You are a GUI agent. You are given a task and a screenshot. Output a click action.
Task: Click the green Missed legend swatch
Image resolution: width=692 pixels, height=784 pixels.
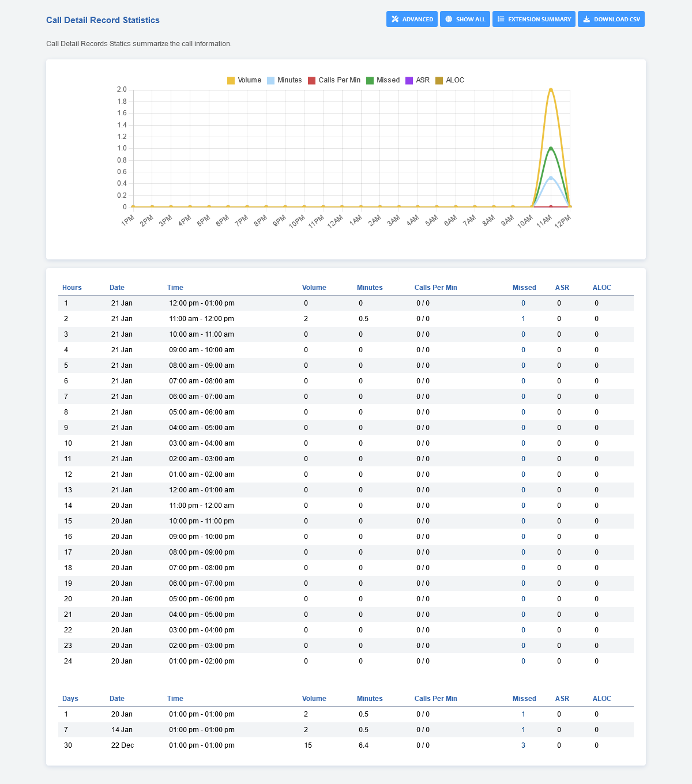[x=370, y=80]
